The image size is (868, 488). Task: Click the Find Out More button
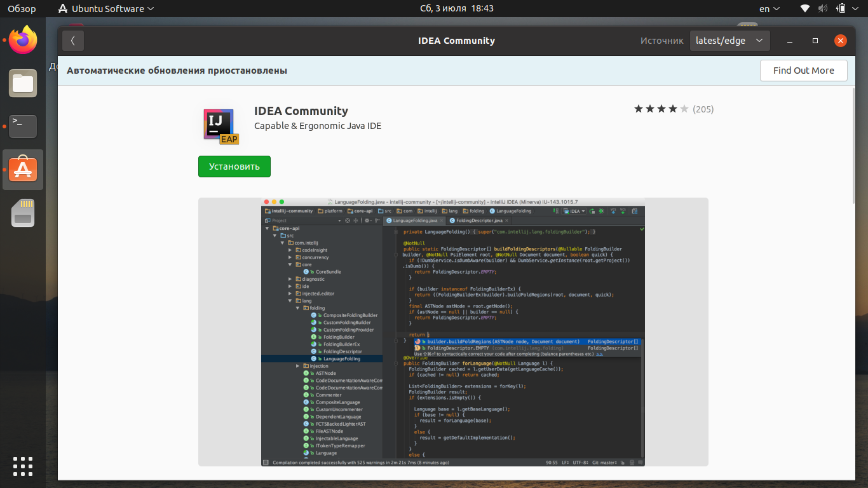[803, 71]
